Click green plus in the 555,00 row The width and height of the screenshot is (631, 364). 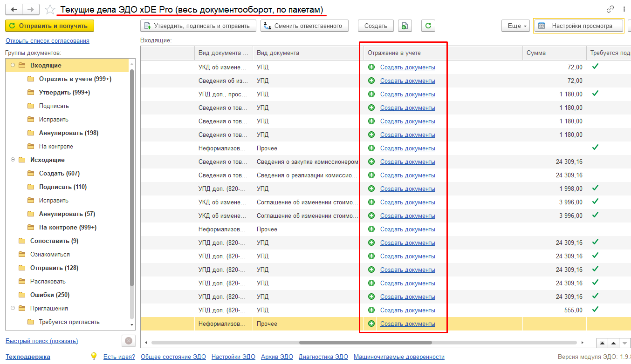(371, 310)
